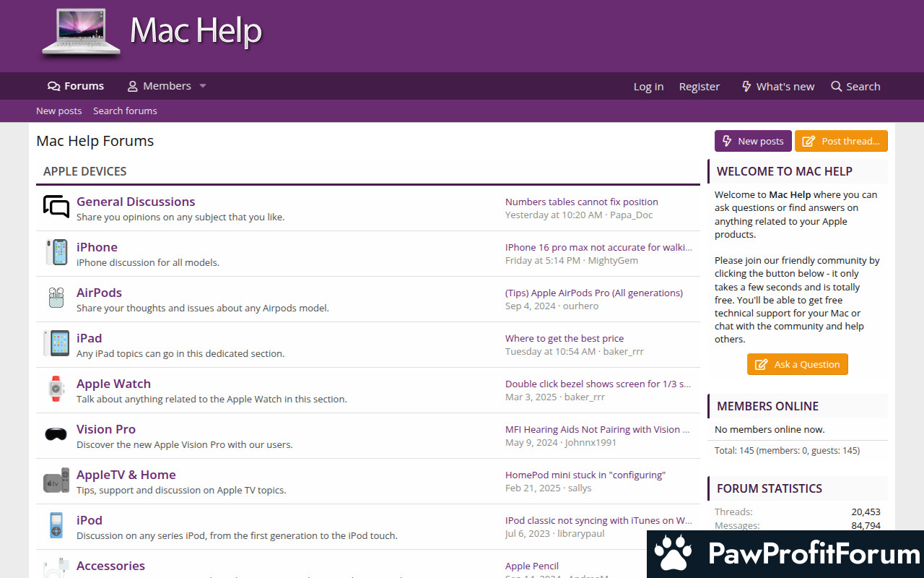The width and height of the screenshot is (924, 578).
Task: Click the iPod forum icon
Action: click(x=56, y=525)
